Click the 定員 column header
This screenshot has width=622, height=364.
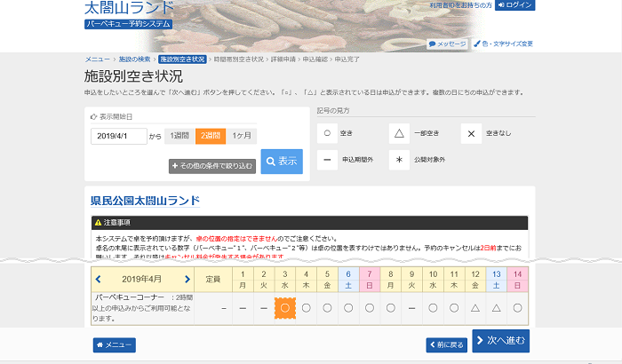(213, 280)
